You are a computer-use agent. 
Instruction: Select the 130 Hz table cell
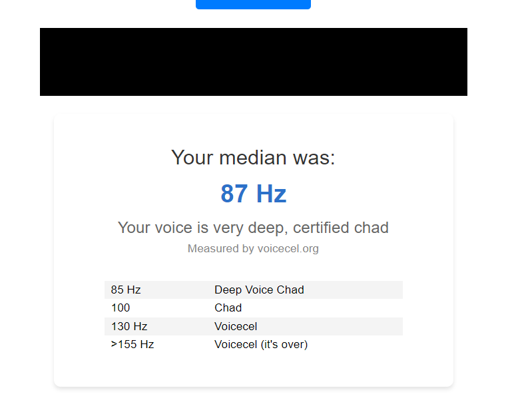coord(129,326)
